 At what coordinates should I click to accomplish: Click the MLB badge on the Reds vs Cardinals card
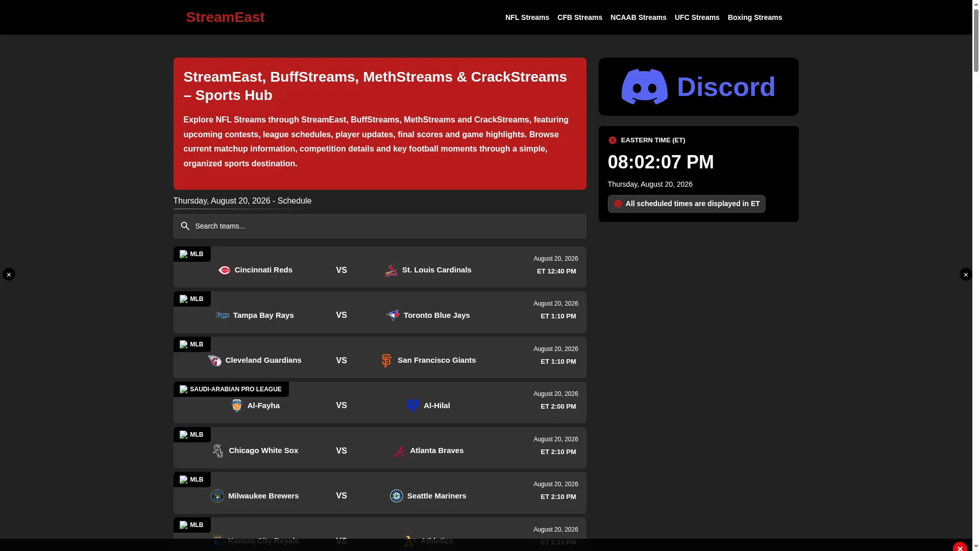192,254
